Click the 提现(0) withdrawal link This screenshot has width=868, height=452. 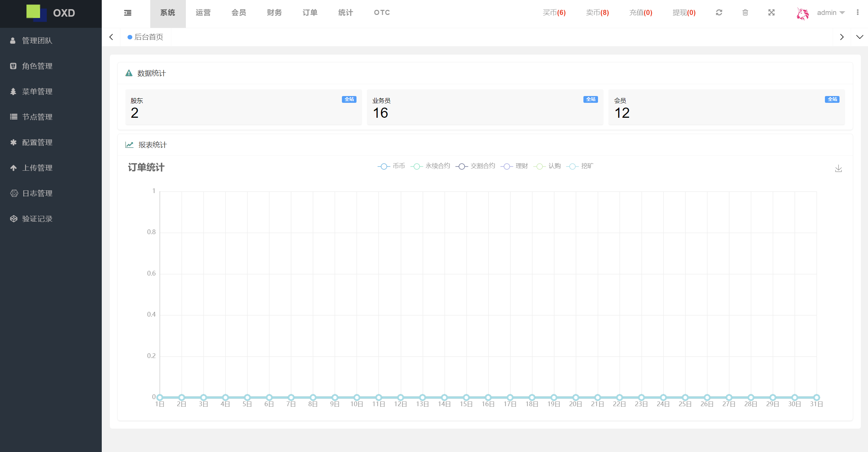pyautogui.click(x=684, y=13)
